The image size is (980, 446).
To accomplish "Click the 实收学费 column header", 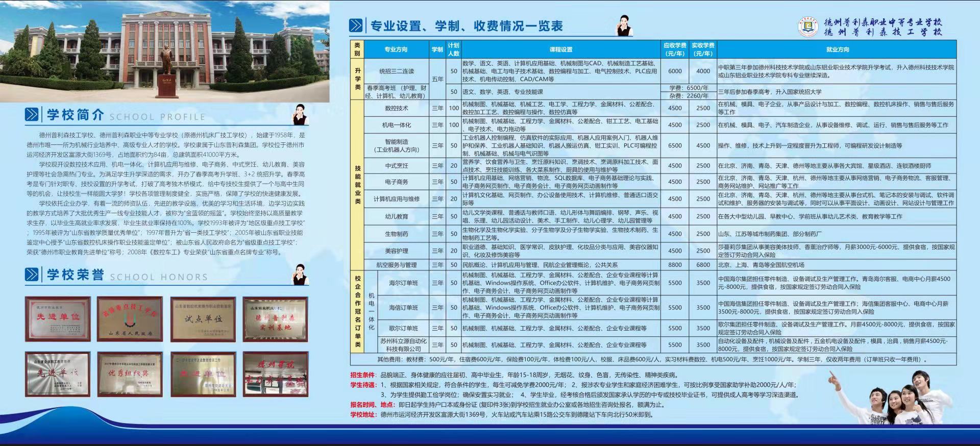I will 703,49.
